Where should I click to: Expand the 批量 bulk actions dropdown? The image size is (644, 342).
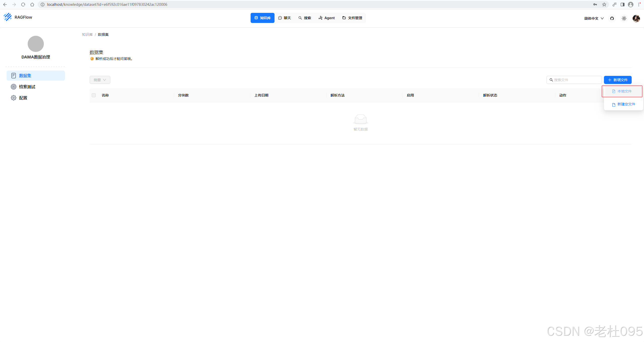pos(100,80)
